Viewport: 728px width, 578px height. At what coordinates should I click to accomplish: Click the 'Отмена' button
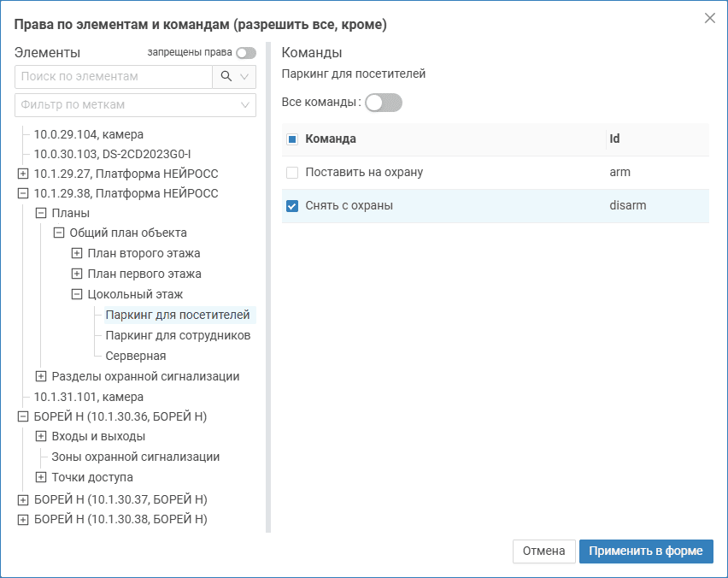[x=543, y=551]
